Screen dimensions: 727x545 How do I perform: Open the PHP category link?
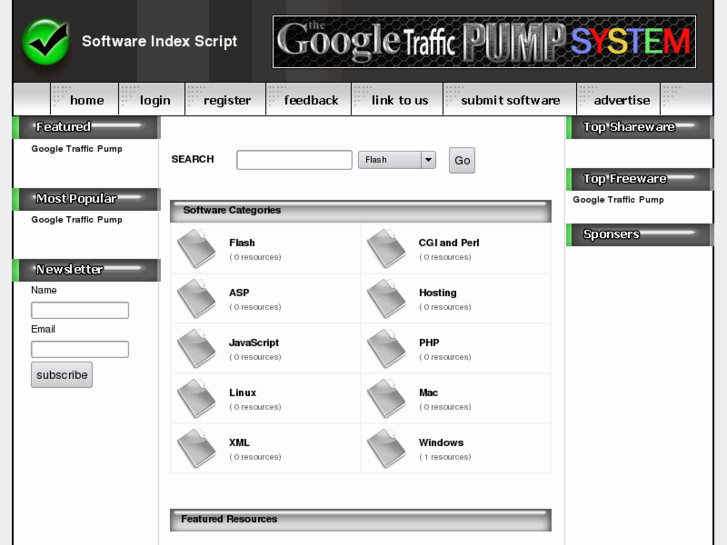429,343
